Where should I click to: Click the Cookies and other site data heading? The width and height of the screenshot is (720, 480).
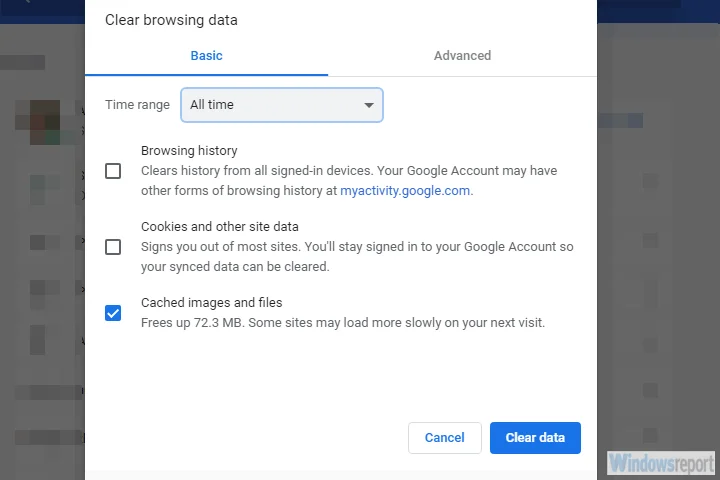coord(219,227)
